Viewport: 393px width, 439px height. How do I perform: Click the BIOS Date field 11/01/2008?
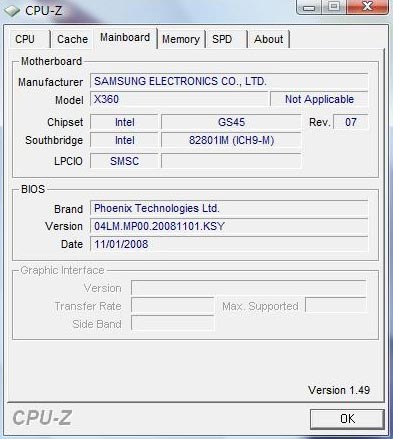pos(229,244)
